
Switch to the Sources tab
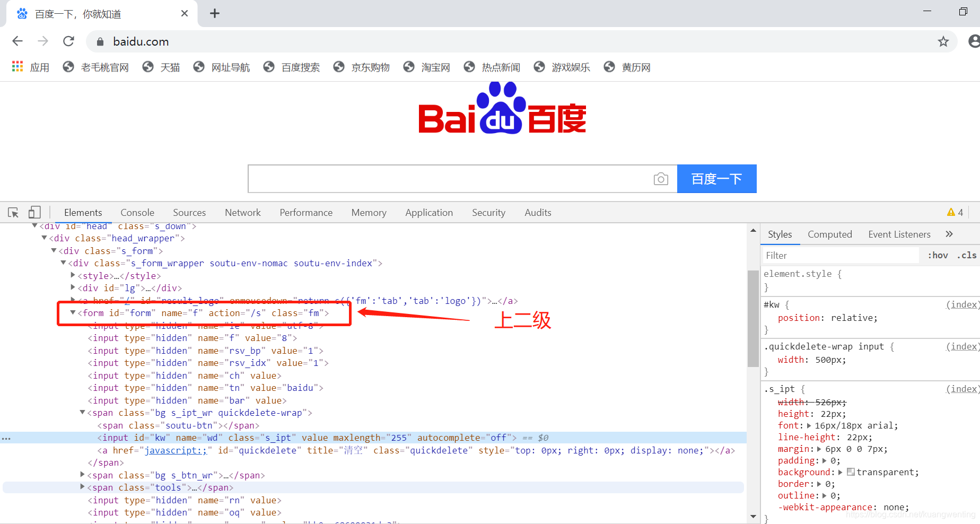point(189,213)
